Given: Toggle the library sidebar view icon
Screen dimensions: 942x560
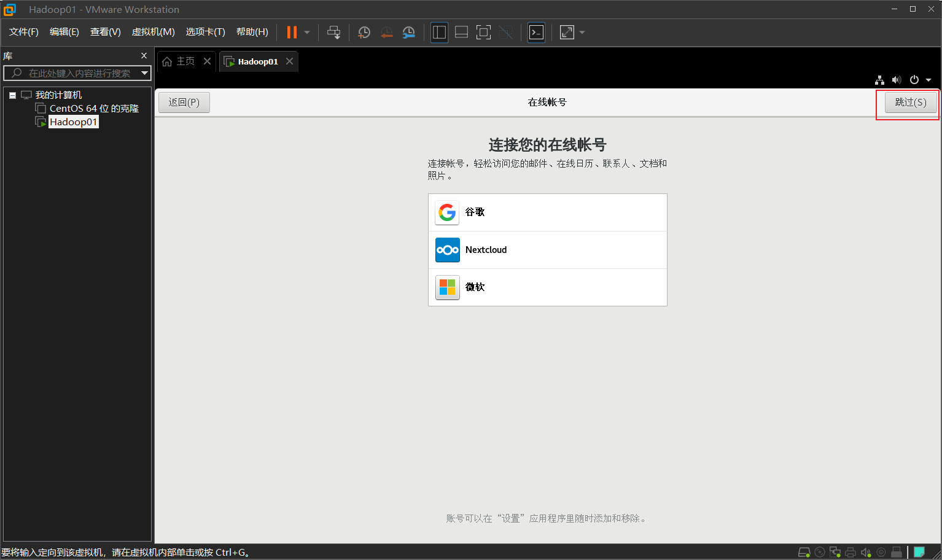Looking at the screenshot, I should click(x=439, y=33).
